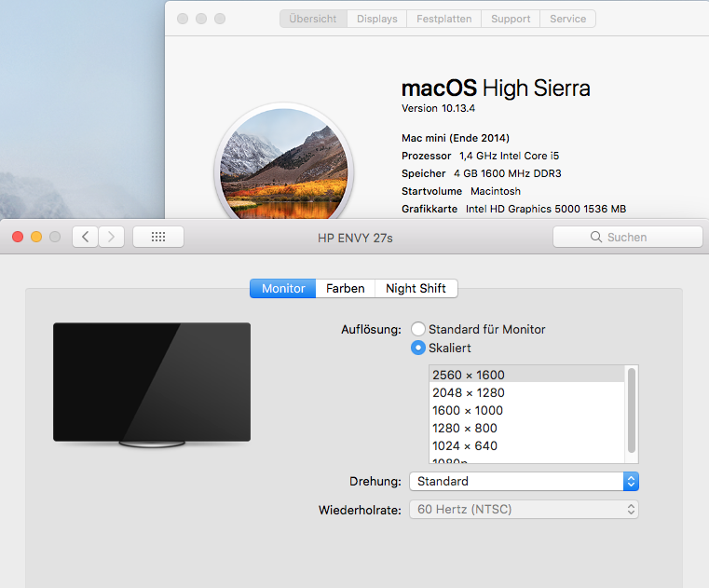The image size is (709, 588).
Task: Open the Drehung dropdown
Action: [x=524, y=481]
